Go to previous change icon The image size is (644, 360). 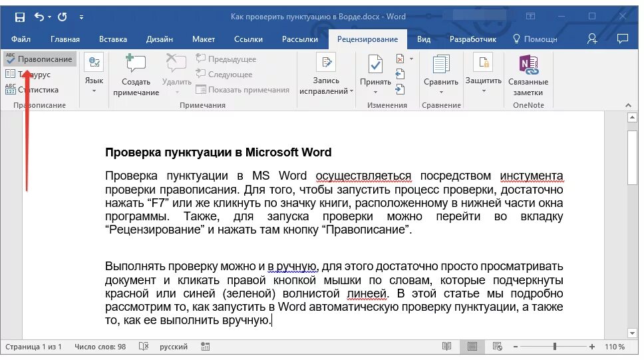(400, 75)
